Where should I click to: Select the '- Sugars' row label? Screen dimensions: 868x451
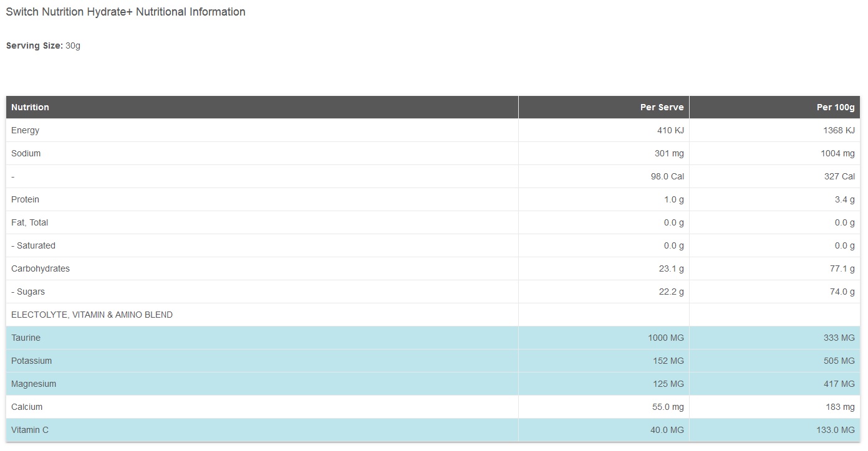[28, 292]
